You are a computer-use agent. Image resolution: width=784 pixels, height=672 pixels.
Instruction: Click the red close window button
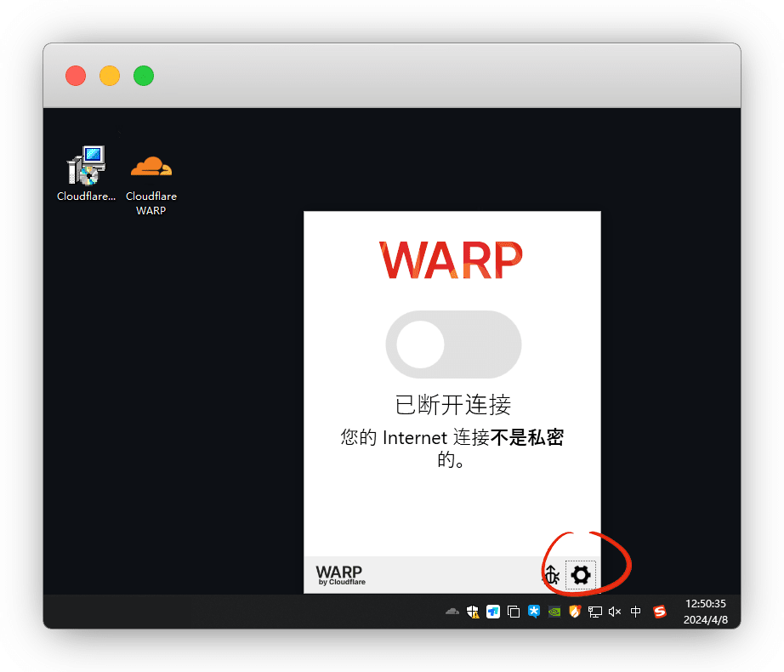tap(76, 76)
